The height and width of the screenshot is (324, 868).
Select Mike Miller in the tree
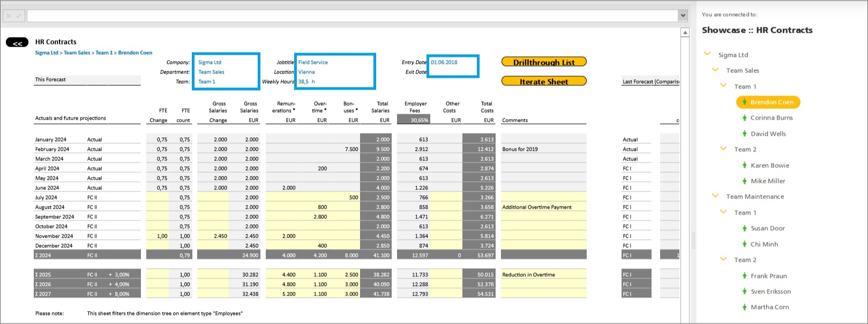pyautogui.click(x=768, y=181)
